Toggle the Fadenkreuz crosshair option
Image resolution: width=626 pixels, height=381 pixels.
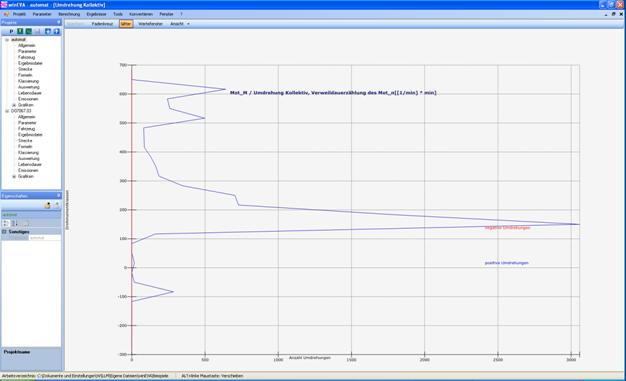pos(102,24)
